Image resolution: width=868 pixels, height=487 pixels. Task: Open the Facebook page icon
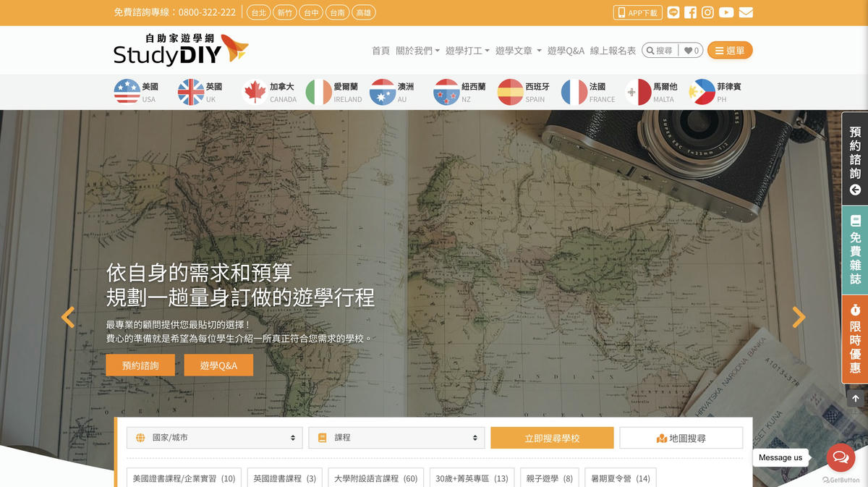[690, 12]
